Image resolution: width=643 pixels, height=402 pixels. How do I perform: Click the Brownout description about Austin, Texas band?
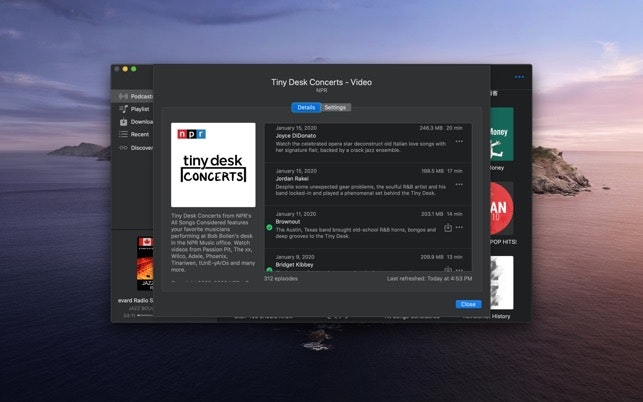pos(356,233)
